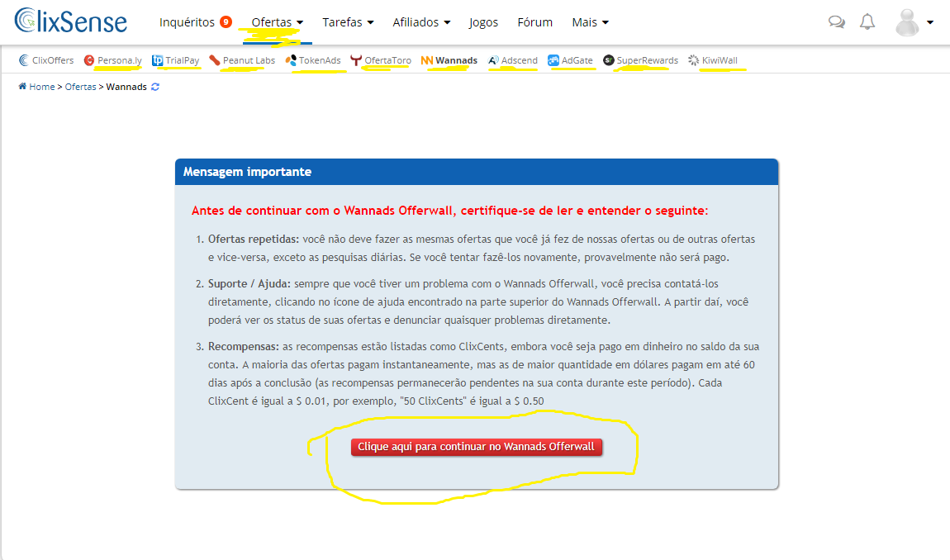This screenshot has height=560, width=950.
Task: Click the Home icon in breadcrumb
Action: (x=22, y=87)
